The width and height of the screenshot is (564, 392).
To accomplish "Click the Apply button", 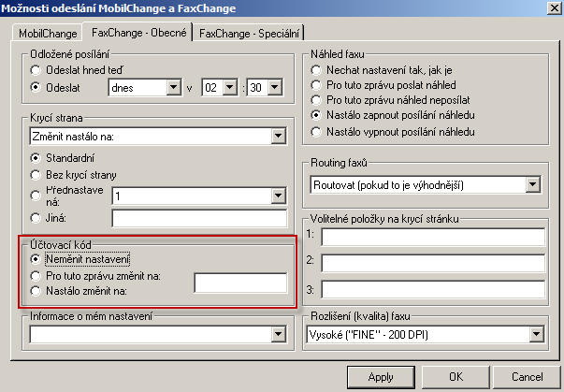I will point(381,377).
